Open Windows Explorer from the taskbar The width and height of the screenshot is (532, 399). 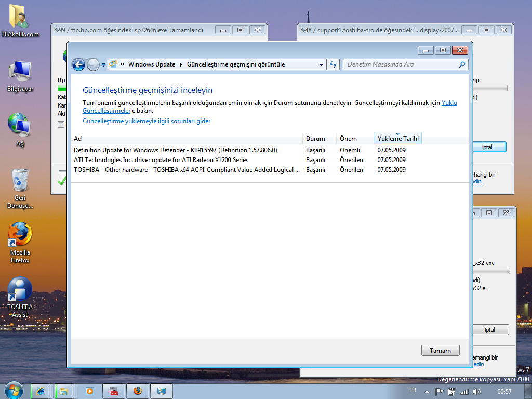coord(63,391)
